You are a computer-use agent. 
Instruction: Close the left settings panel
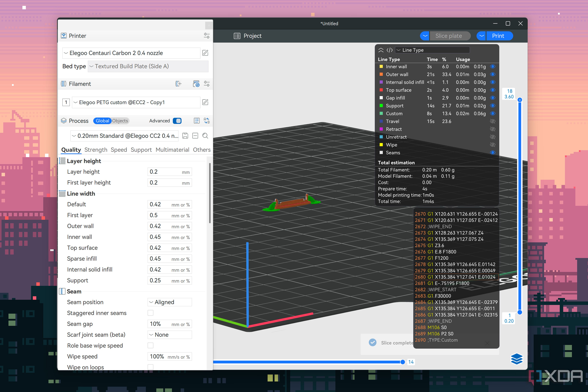point(209,25)
